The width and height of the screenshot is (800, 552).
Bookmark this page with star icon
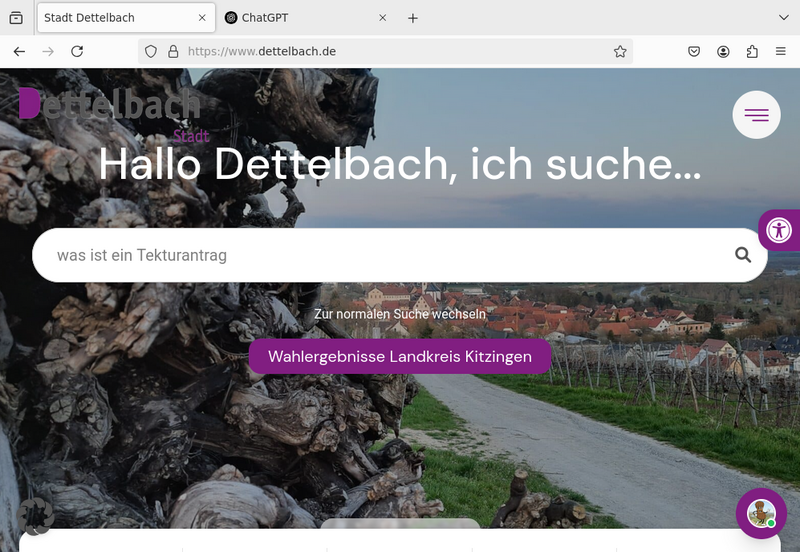(620, 52)
